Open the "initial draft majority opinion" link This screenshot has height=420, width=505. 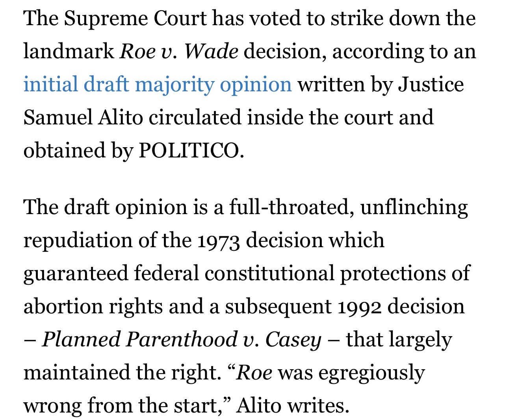click(x=158, y=85)
